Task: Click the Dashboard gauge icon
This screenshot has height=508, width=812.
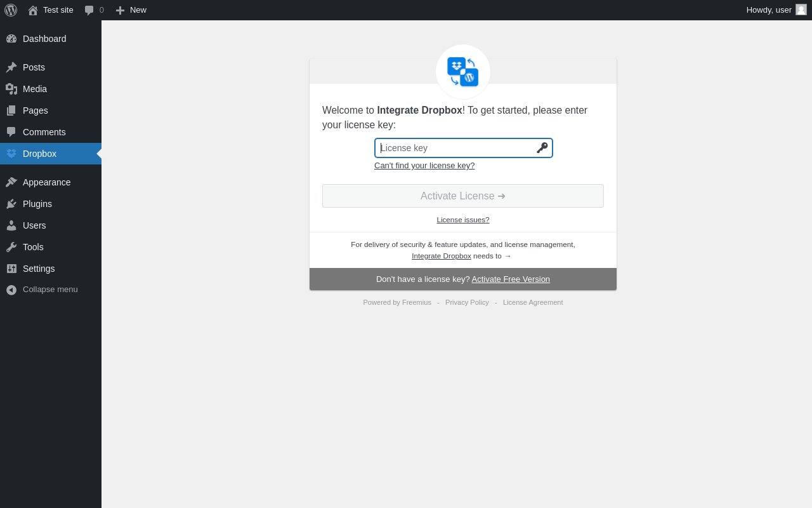Action: click(11, 39)
